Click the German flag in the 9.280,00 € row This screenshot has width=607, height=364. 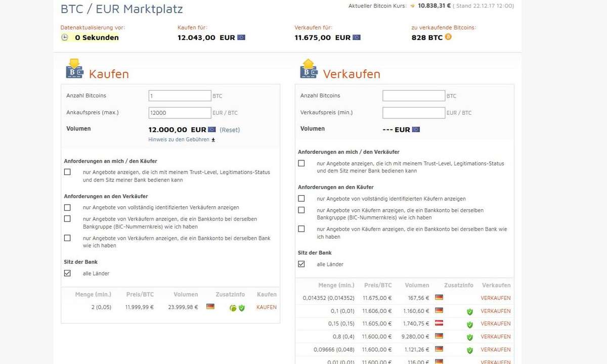click(439, 336)
